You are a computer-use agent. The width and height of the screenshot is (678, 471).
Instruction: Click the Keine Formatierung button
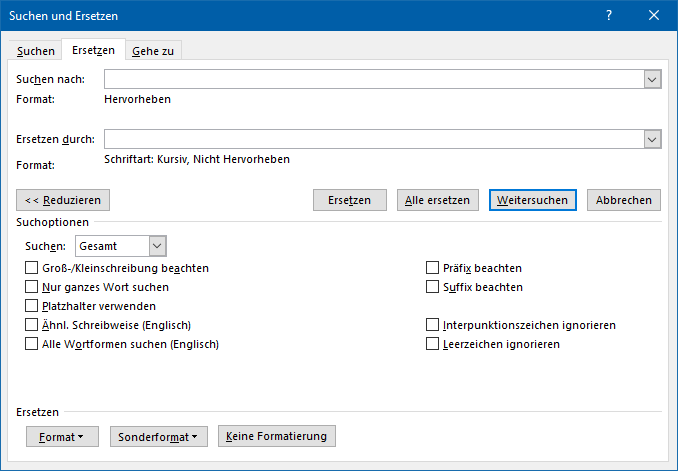[277, 436]
